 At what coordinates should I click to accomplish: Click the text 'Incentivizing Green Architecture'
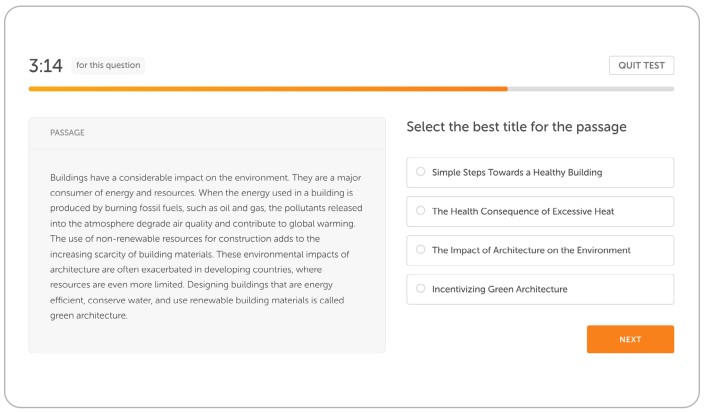click(x=500, y=289)
